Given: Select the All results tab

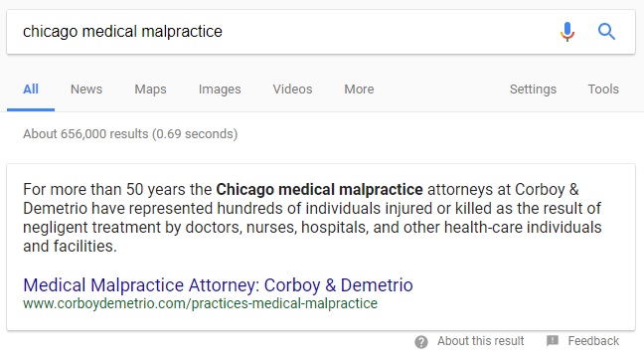Looking at the screenshot, I should pyautogui.click(x=31, y=89).
